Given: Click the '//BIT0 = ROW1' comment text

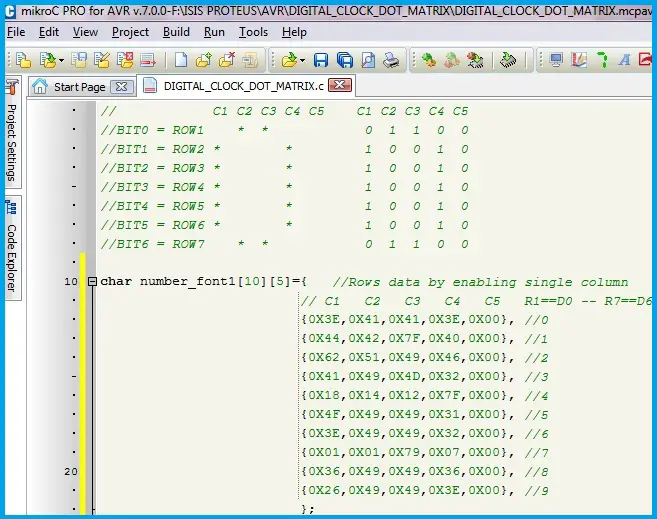Looking at the screenshot, I should (152, 130).
